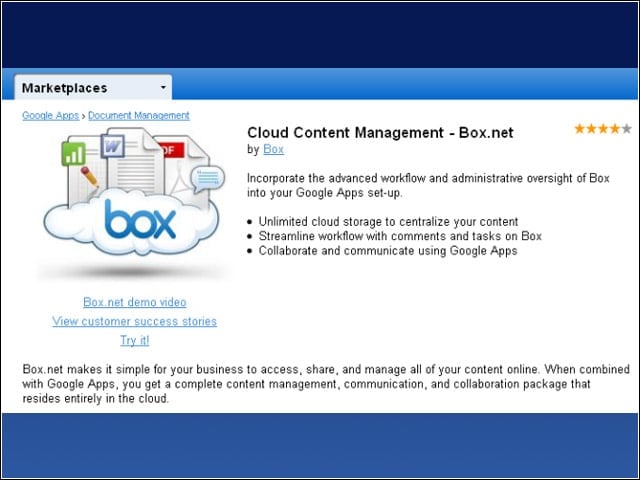Click the Incorporate the advanced workflow paragraph
This screenshot has width=640, height=480.
pos(428,185)
